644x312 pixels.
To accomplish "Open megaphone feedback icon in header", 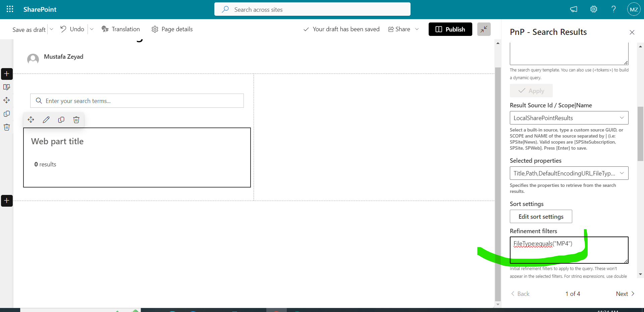I will click(574, 9).
